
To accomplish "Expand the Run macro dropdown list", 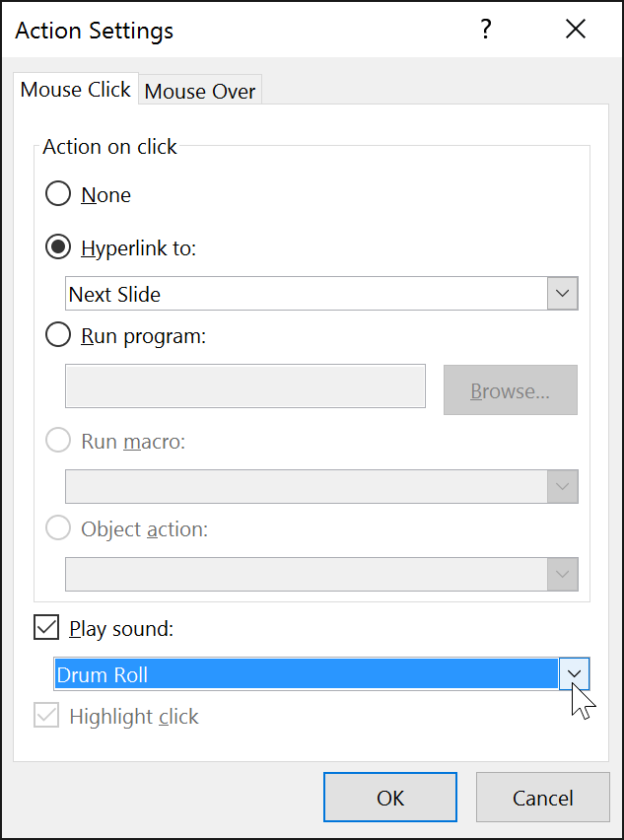I will coord(563,486).
